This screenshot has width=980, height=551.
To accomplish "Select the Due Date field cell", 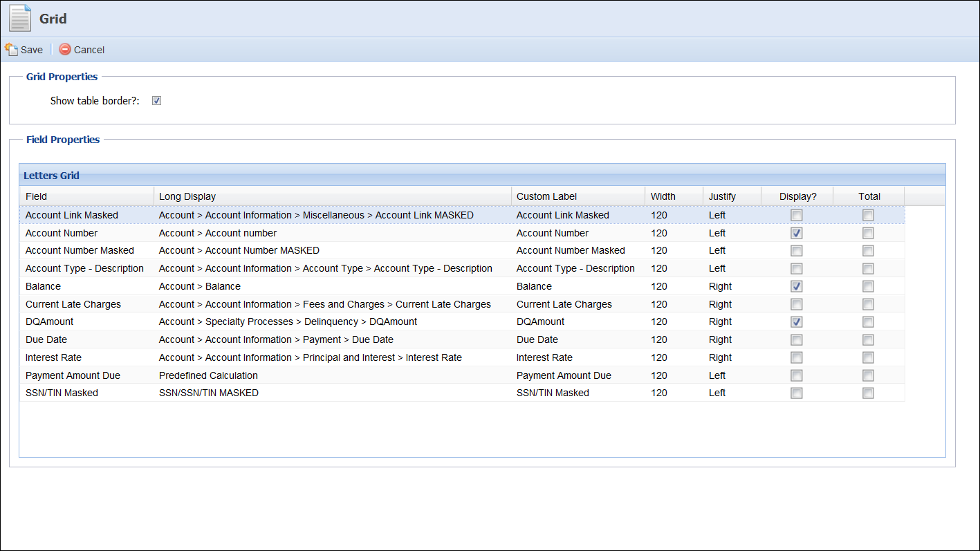I will pyautogui.click(x=86, y=339).
